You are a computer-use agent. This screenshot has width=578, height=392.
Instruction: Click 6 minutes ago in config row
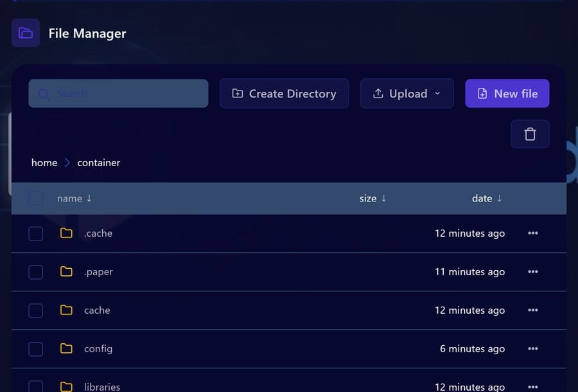pos(472,349)
